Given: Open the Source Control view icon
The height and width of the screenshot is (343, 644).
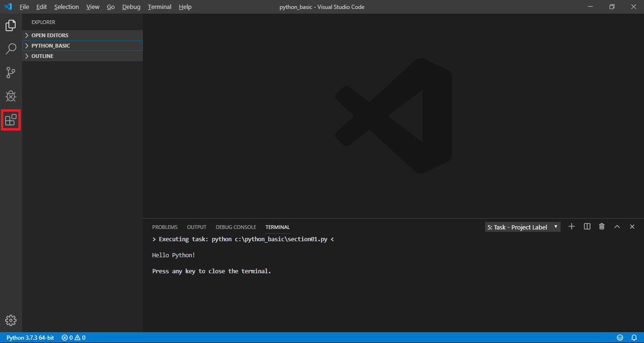Looking at the screenshot, I should (11, 73).
